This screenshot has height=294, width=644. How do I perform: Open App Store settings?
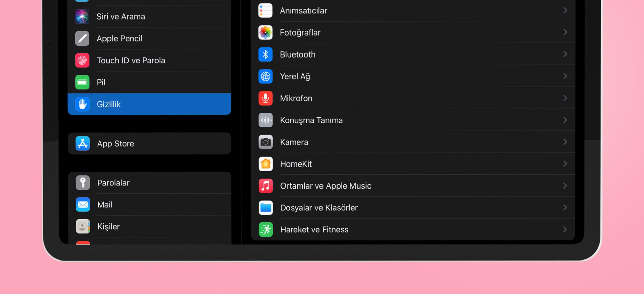coord(149,143)
